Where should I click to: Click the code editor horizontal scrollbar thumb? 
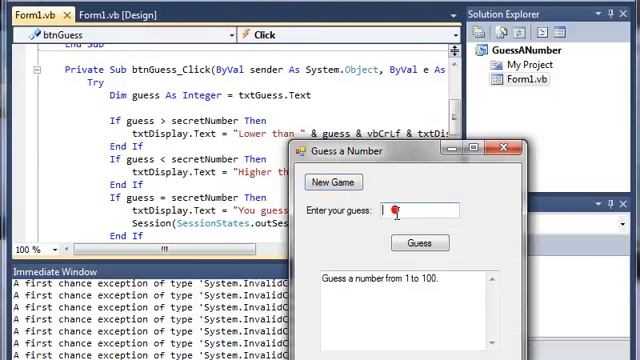point(164,249)
